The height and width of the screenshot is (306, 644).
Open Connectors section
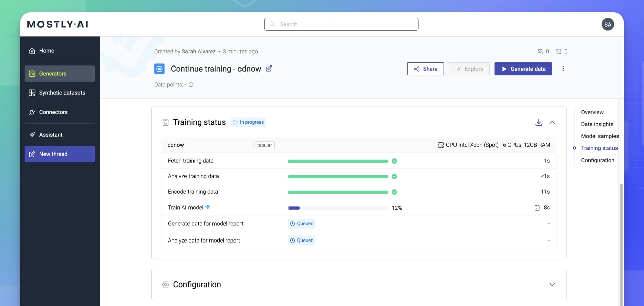click(x=60, y=112)
